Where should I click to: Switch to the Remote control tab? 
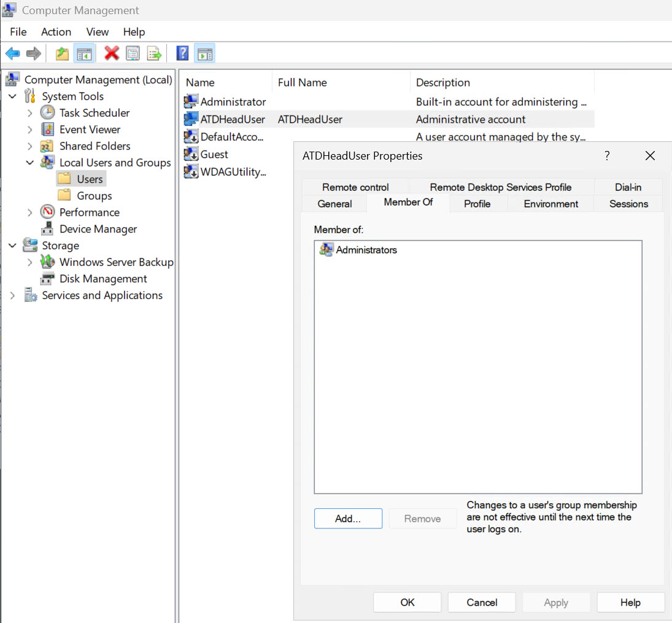point(355,187)
